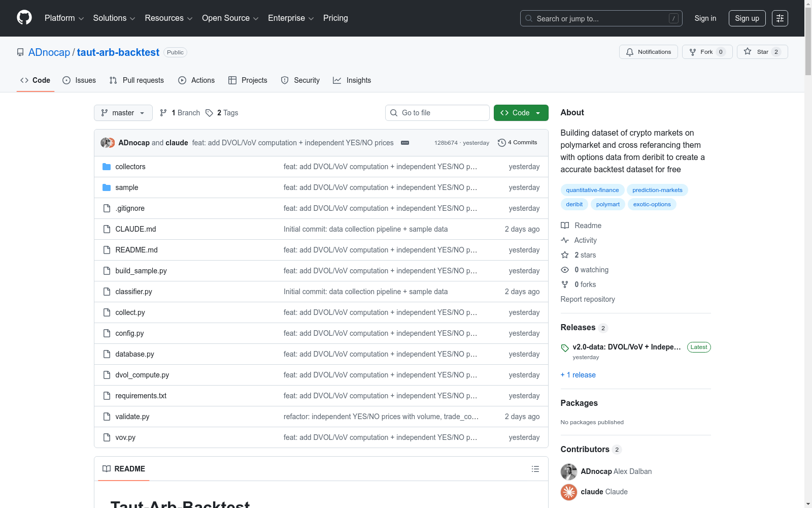Open the README.md file
The image size is (812, 508).
pyautogui.click(x=137, y=250)
